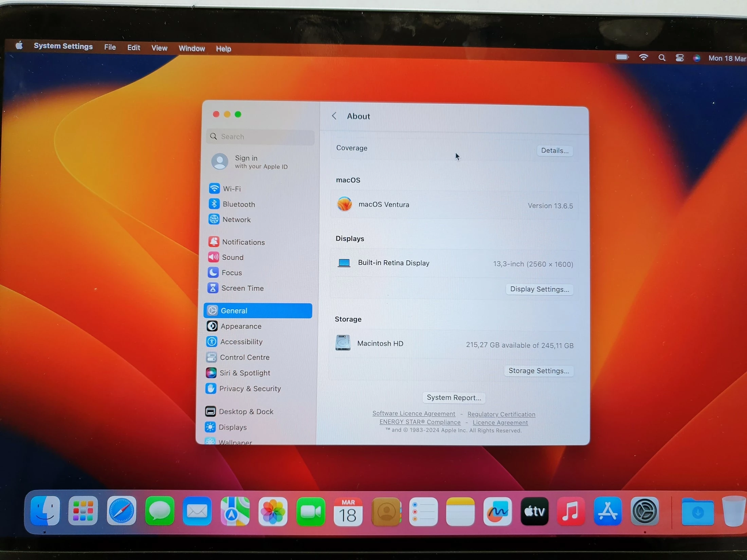Open Spotlight search in menu bar
The image size is (747, 560).
(662, 58)
